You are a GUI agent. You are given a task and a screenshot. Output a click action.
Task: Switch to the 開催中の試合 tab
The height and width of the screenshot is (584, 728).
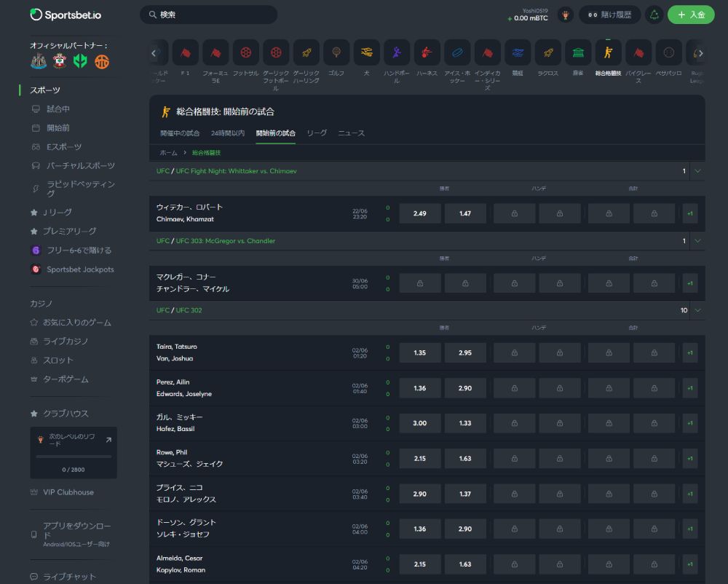180,133
